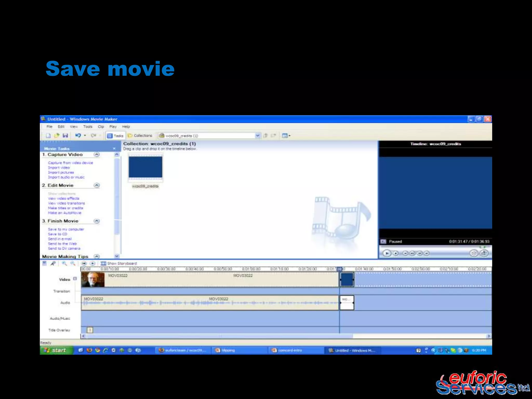Click View video transitions link
532x399 pixels.
click(x=66, y=203)
